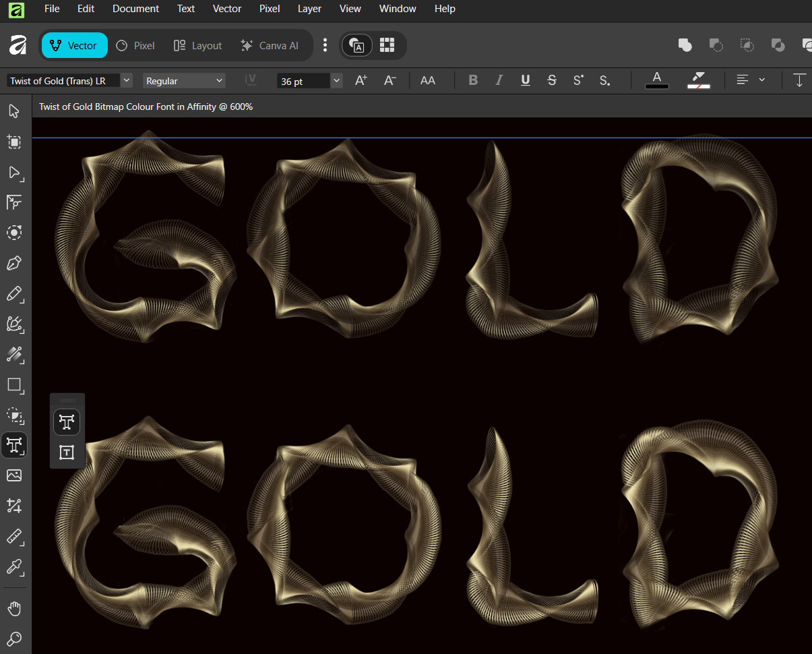This screenshot has height=654, width=812.
Task: Open the View menu
Action: (350, 9)
